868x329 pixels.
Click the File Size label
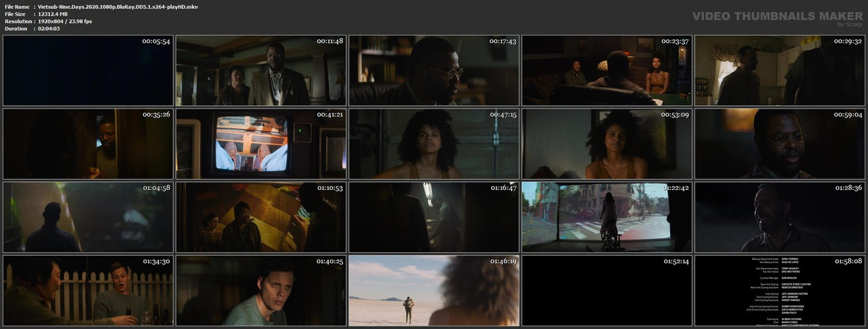15,14
